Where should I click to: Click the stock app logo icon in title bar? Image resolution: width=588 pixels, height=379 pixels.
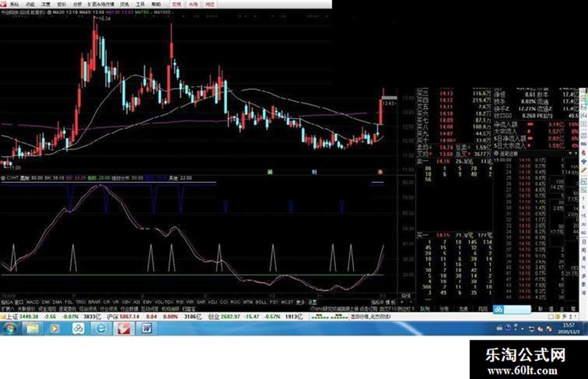(3, 4)
